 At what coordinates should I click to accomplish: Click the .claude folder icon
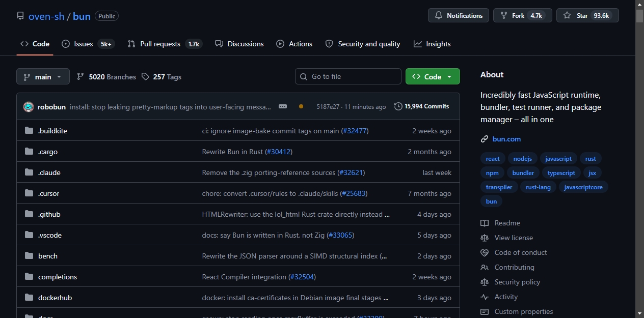click(x=29, y=172)
